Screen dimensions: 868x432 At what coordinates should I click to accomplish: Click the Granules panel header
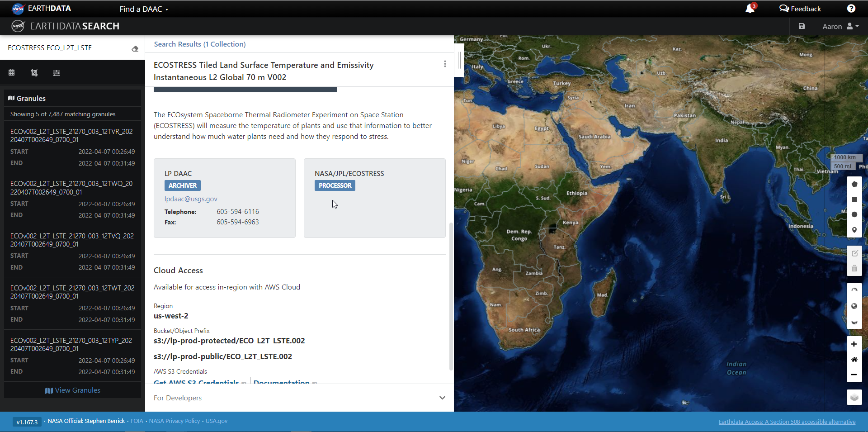pos(72,98)
